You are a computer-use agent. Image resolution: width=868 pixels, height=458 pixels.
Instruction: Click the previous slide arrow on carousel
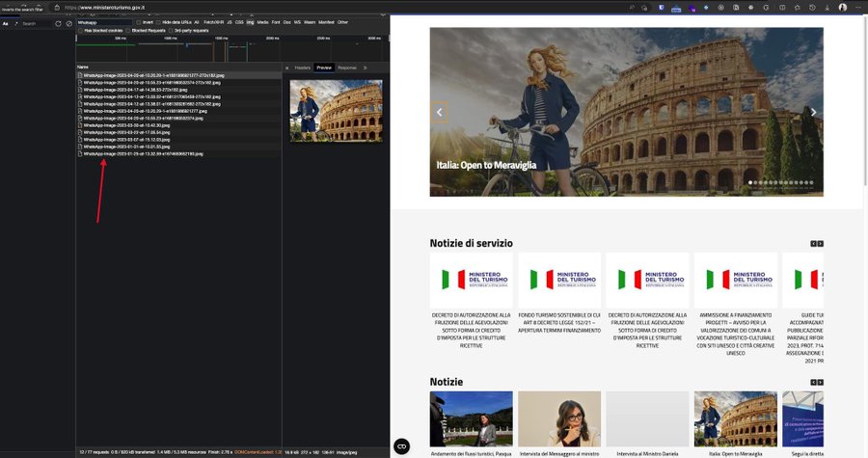tap(440, 112)
